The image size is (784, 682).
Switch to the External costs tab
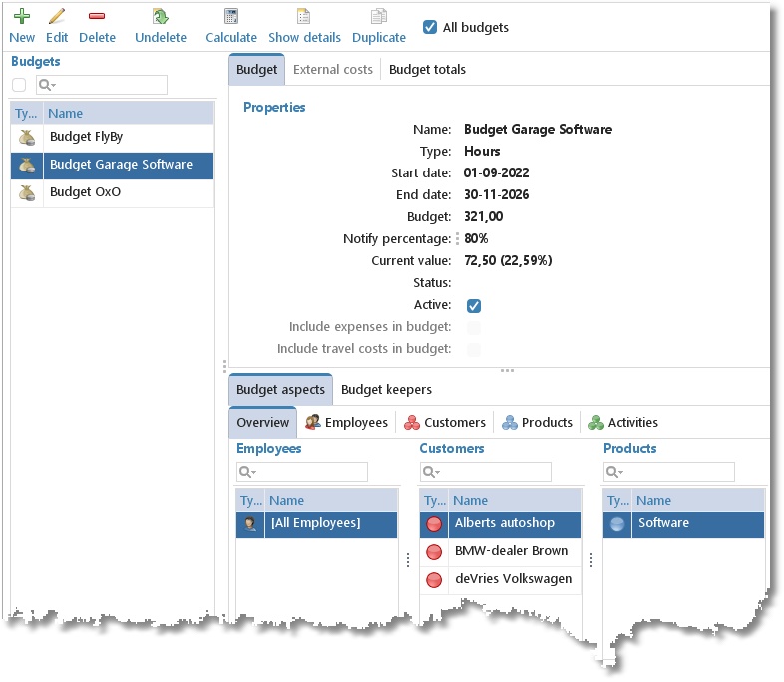[333, 70]
